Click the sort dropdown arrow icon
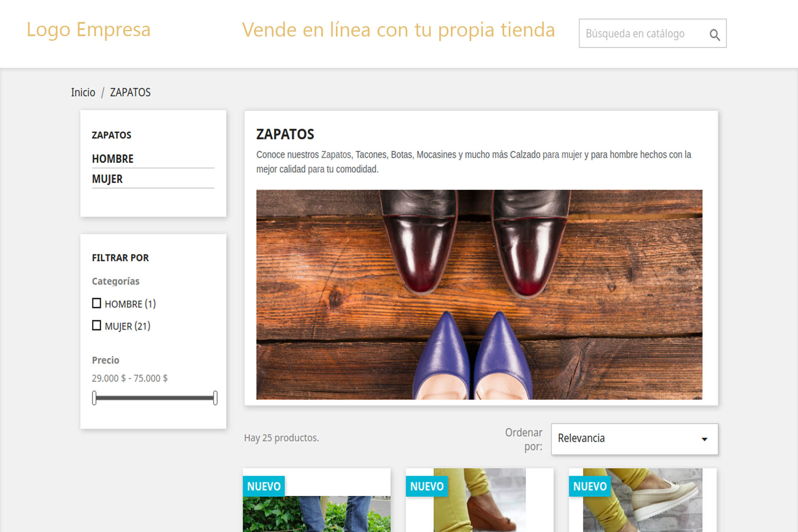798x532 pixels. click(704, 439)
